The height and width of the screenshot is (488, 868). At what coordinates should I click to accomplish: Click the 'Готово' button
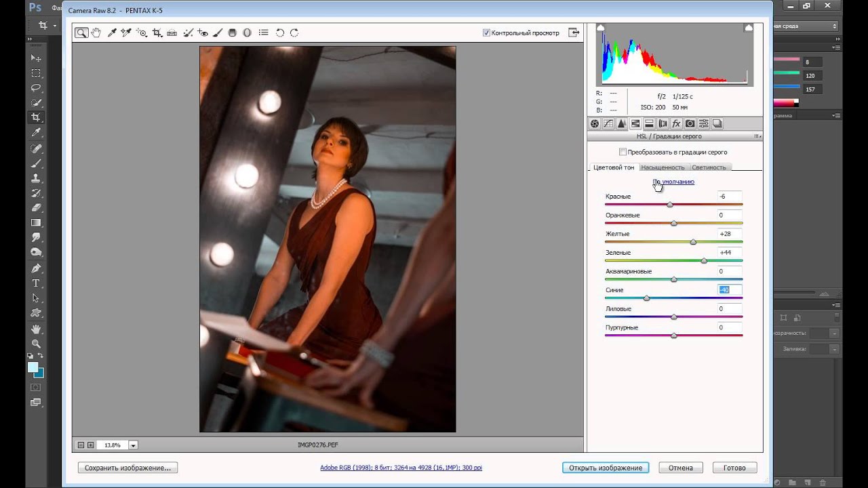[x=734, y=468]
